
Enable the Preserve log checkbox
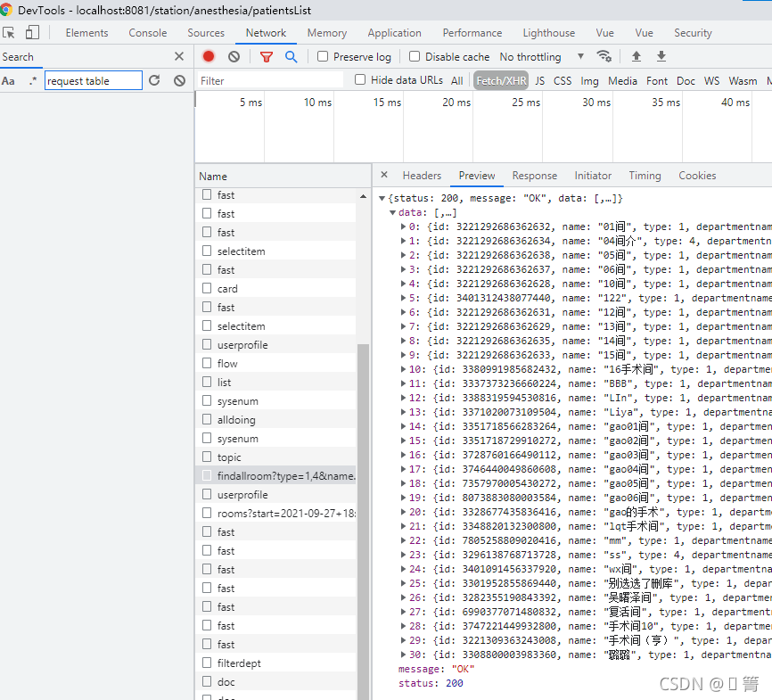[324, 56]
